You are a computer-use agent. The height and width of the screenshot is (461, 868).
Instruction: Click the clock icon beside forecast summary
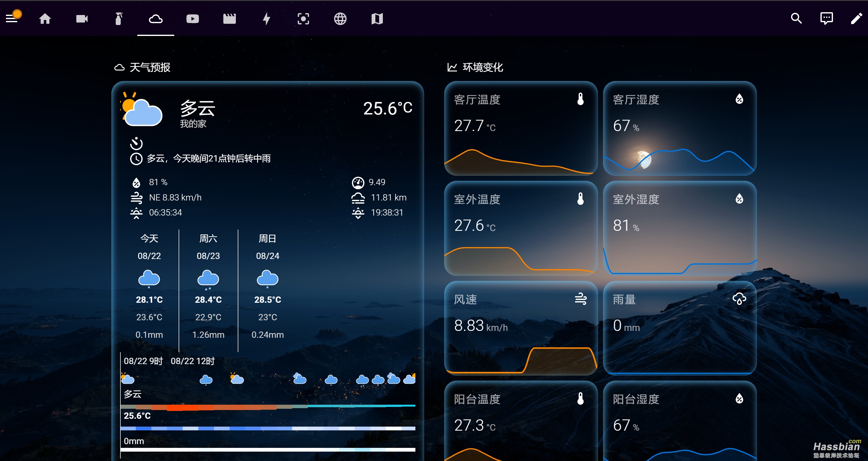coord(136,159)
